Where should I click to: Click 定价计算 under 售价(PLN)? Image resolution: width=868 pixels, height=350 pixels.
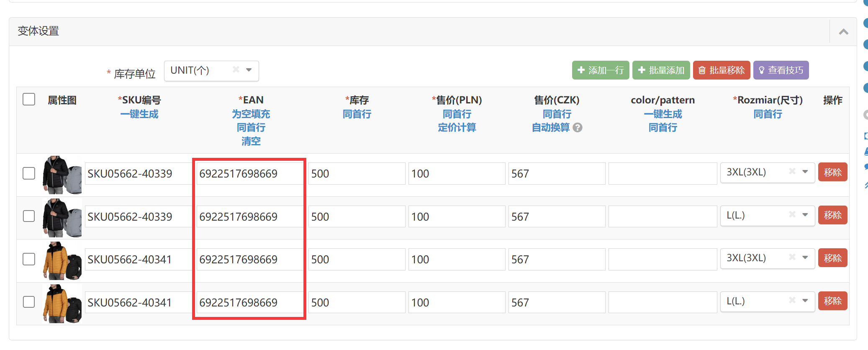coord(457,128)
